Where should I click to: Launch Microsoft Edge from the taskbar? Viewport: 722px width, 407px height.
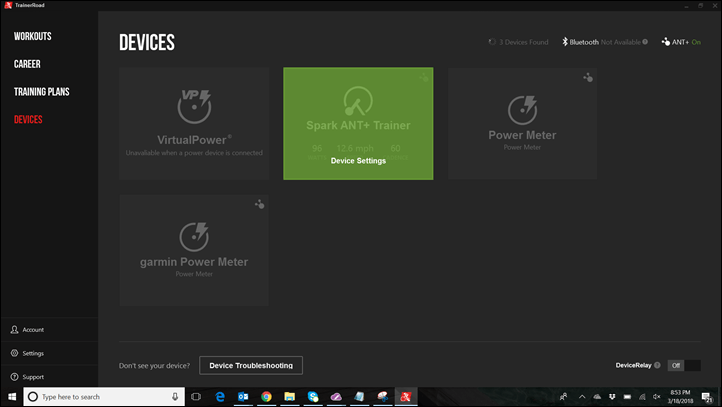click(x=220, y=396)
